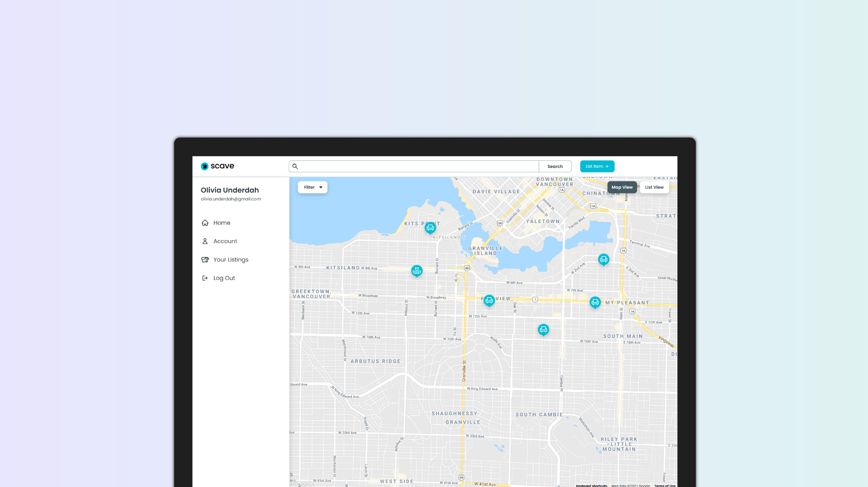The width and height of the screenshot is (868, 487).
Task: Switch to Map View
Action: [x=622, y=187]
